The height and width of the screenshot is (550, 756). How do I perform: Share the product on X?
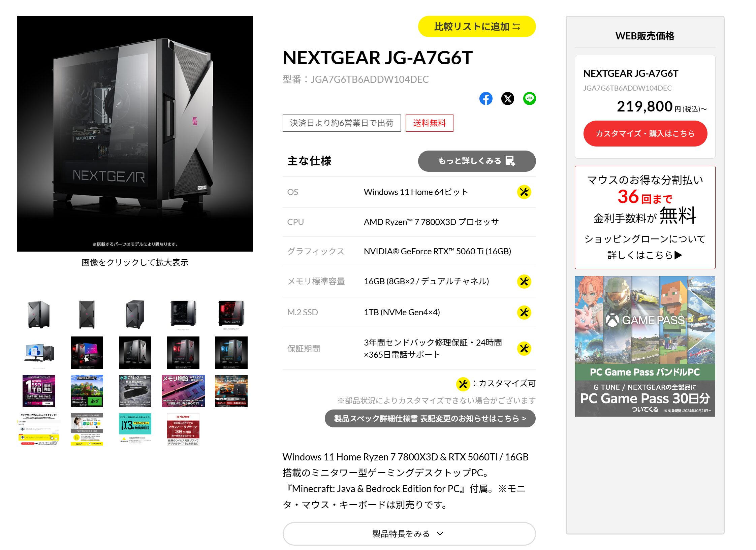click(x=507, y=99)
